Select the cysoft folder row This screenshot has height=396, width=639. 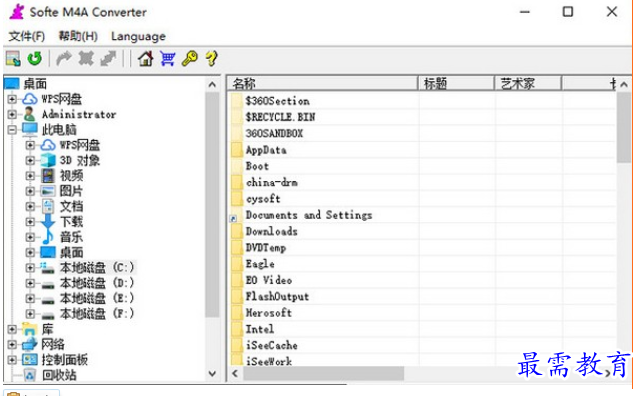coord(422,199)
